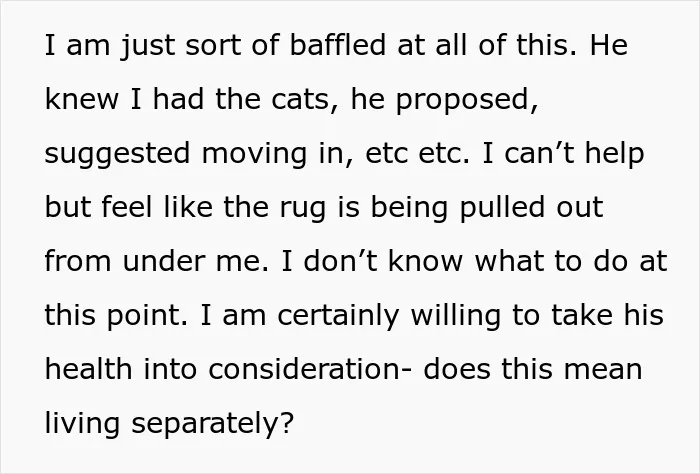Click the word 'health' starting the seventh line
The image size is (700, 474).
click(88, 369)
